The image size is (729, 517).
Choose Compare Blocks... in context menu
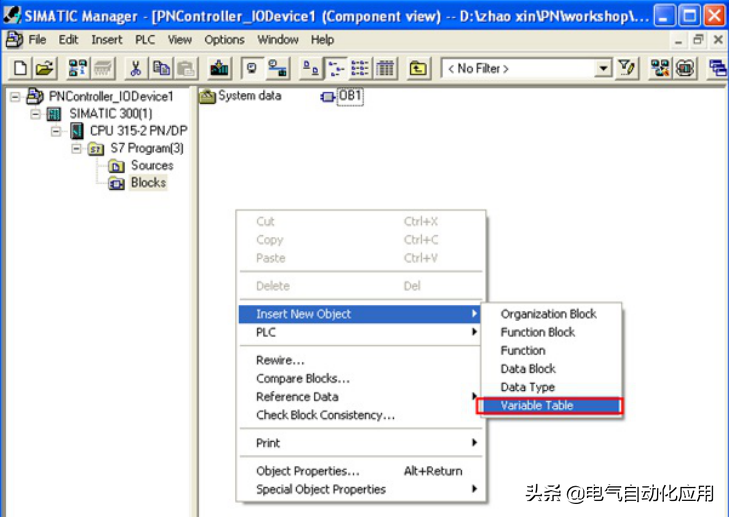click(359, 378)
